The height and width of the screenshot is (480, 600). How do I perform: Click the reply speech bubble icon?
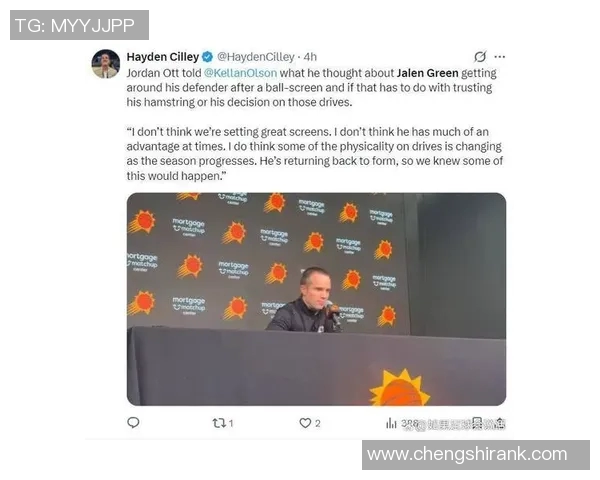pos(133,423)
